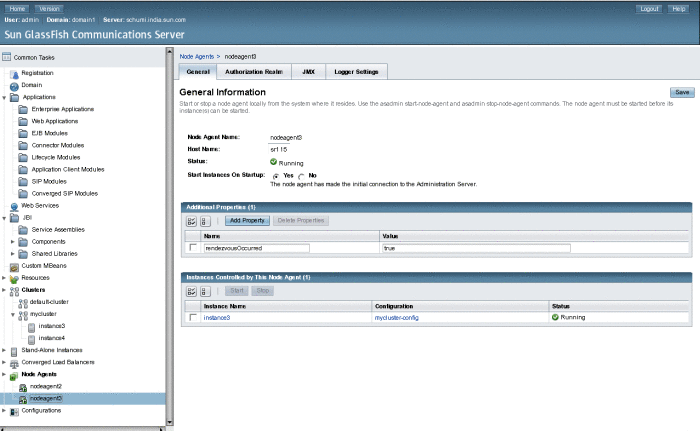Click the Clusters icon
The image size is (700, 431).
pyautogui.click(x=14, y=291)
